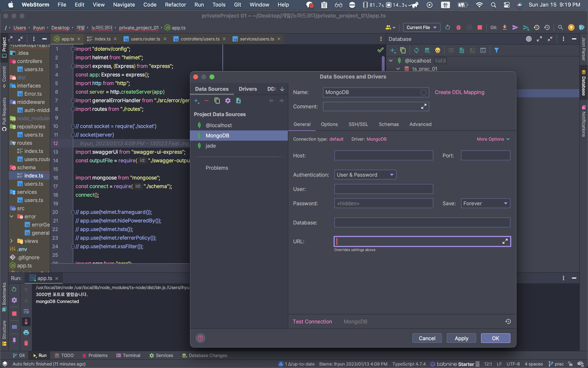588x368 pixels.
Task: Open the Authentication User & Password dropdown
Action: [365, 175]
